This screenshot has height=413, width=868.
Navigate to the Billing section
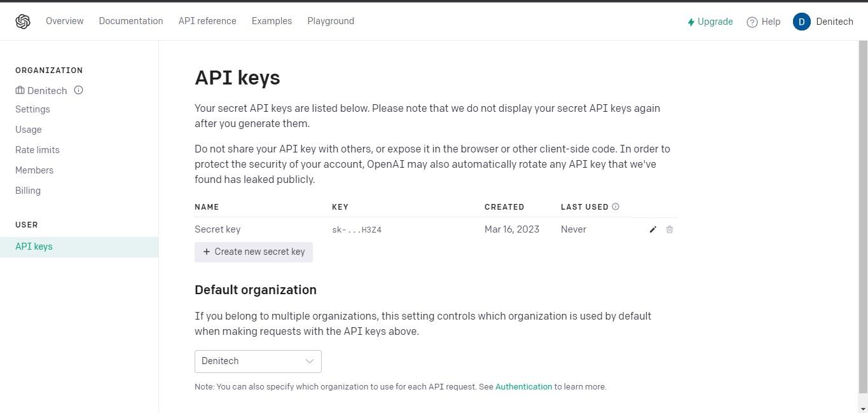(x=28, y=190)
